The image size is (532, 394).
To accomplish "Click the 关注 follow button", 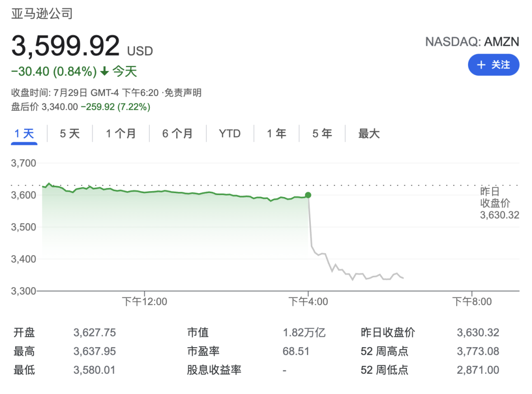I will pos(494,65).
